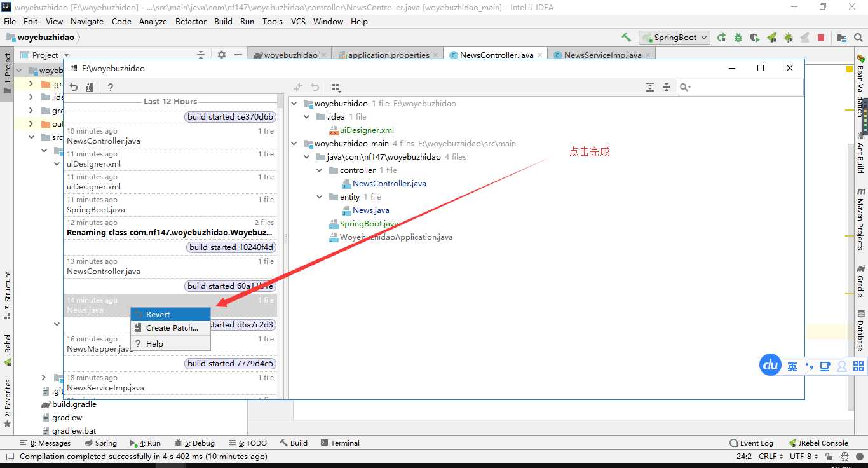Select Help in the context menu
This screenshot has height=468, width=868.
[x=170, y=343]
